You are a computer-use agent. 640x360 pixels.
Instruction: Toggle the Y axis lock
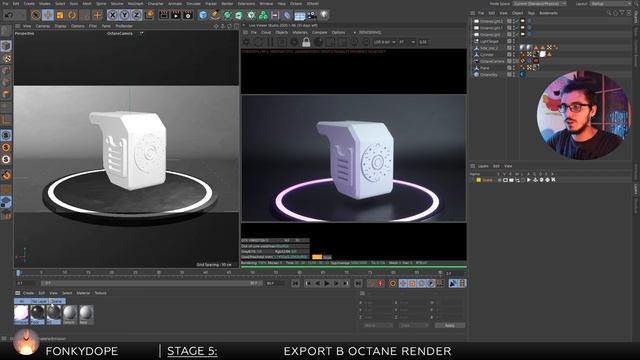click(x=124, y=15)
